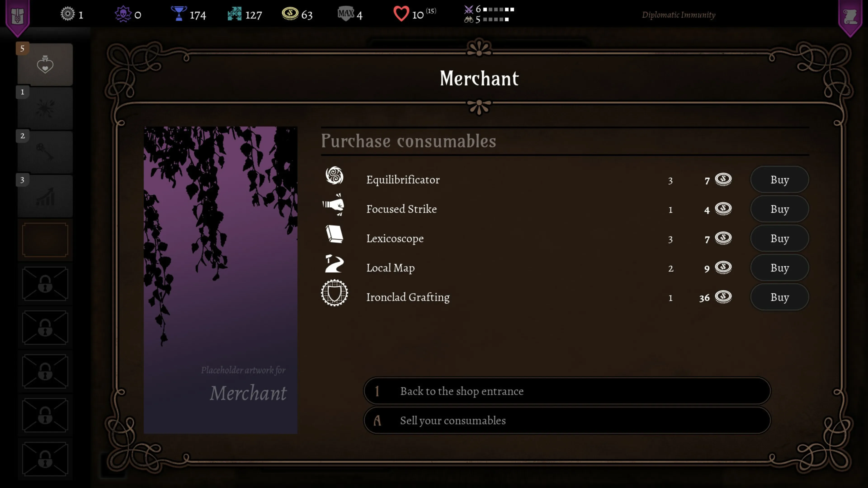Buy the Local Map
This screenshot has height=488, width=868.
779,267
